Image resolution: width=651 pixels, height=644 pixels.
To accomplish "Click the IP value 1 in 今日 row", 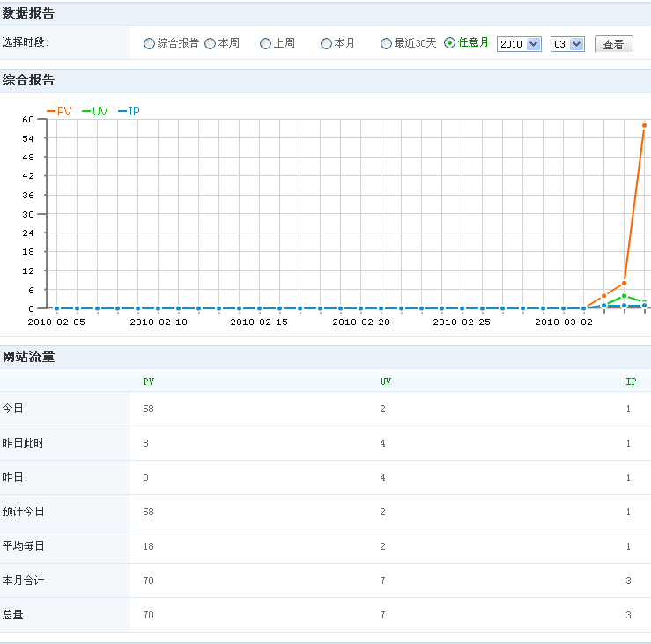I will click(x=629, y=409).
